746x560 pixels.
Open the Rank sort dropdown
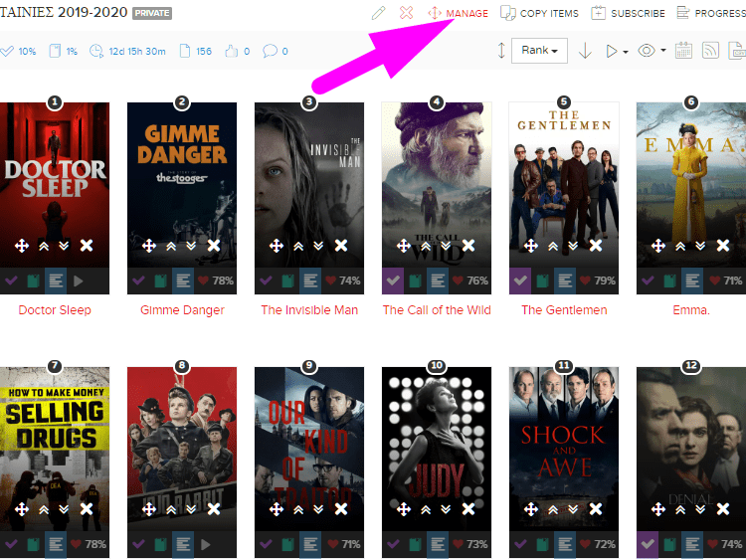click(x=539, y=51)
